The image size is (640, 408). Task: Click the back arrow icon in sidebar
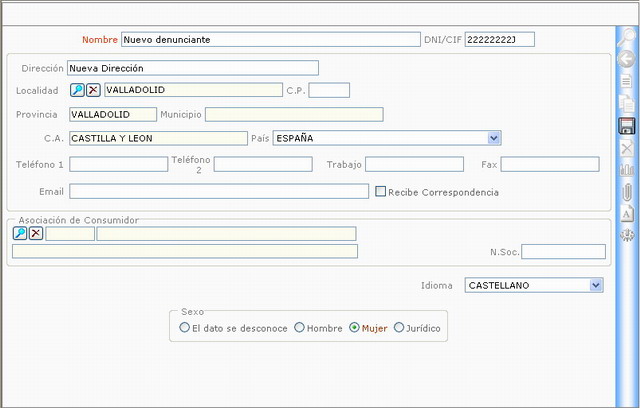pos(627,60)
